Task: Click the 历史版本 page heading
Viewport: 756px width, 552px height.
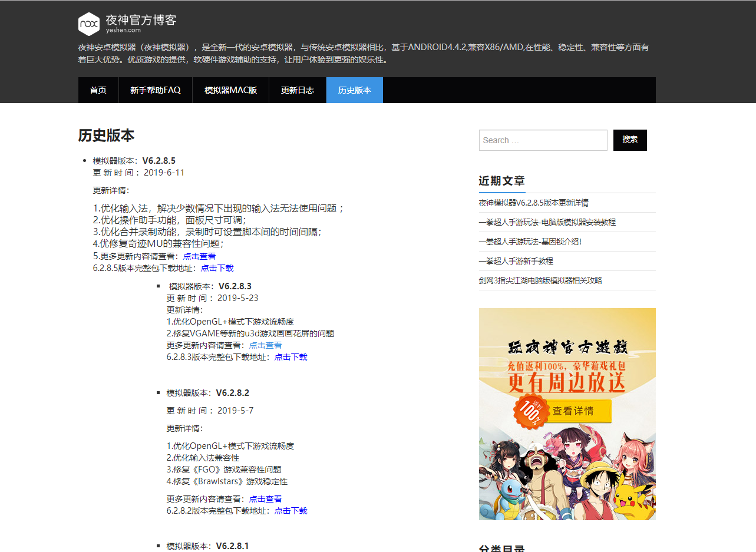Action: [106, 135]
